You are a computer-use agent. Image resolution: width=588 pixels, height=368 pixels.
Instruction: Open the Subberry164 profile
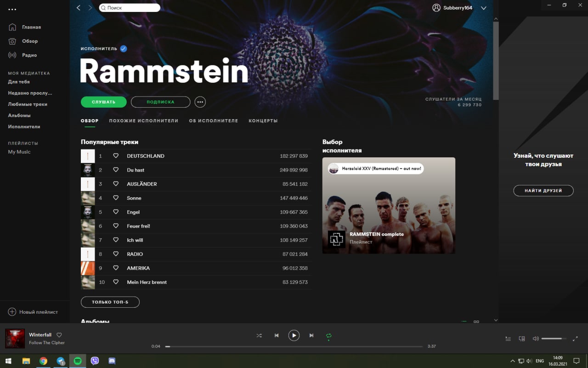click(452, 8)
